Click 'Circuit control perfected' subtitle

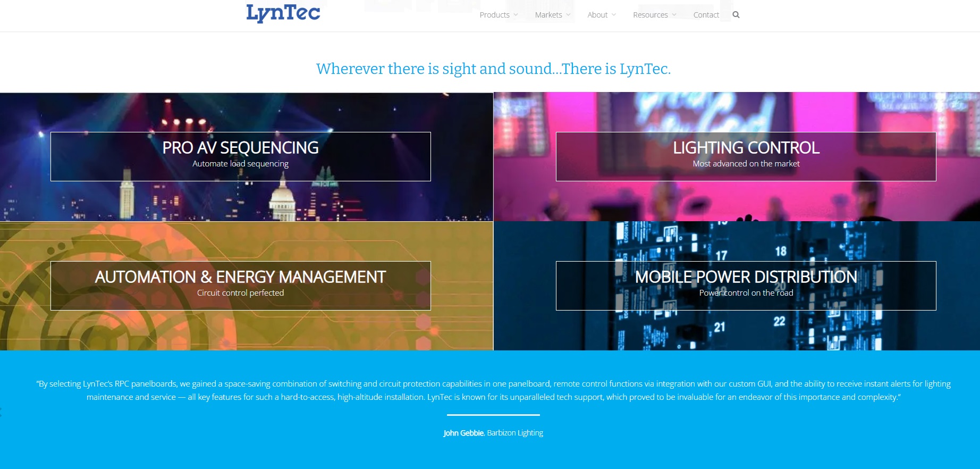241,293
